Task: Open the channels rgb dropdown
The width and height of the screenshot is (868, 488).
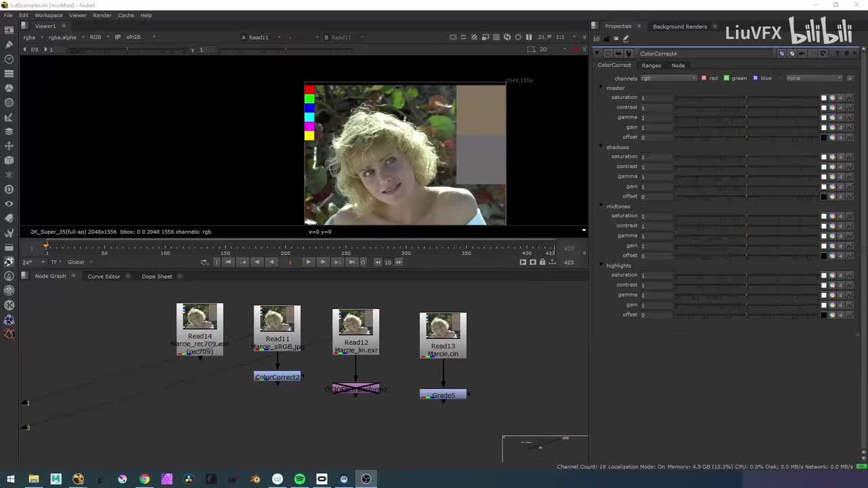Action: pyautogui.click(x=669, y=78)
